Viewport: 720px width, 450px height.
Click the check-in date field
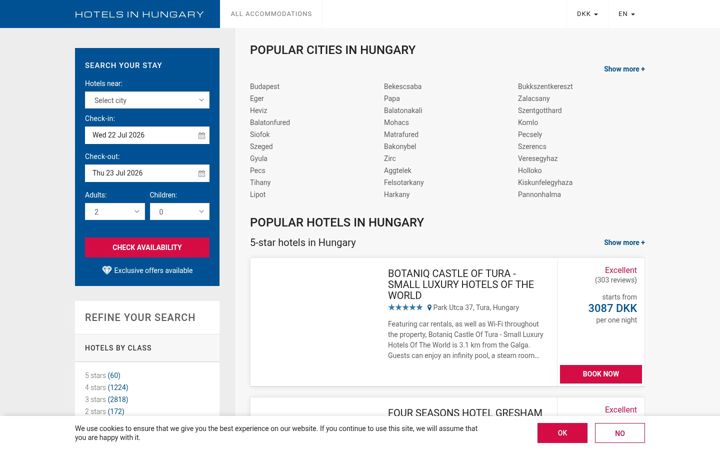click(x=147, y=135)
